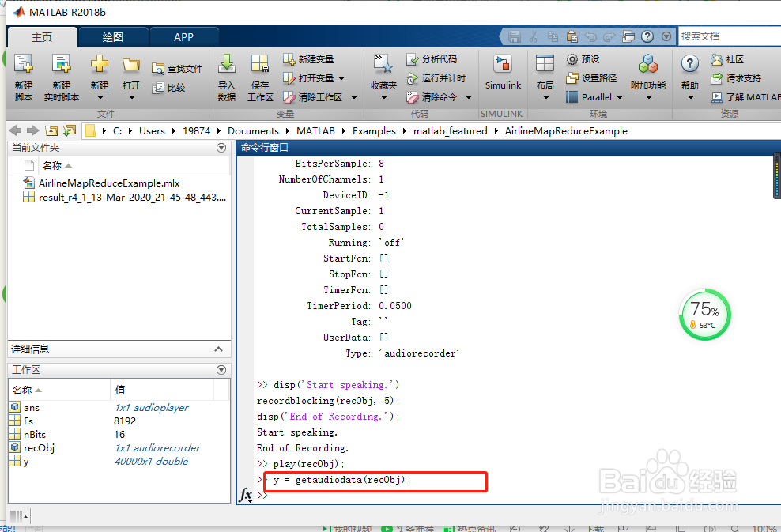The height and width of the screenshot is (532, 781).
Task: Switch to the Home (主页) tab
Action: [x=42, y=37]
